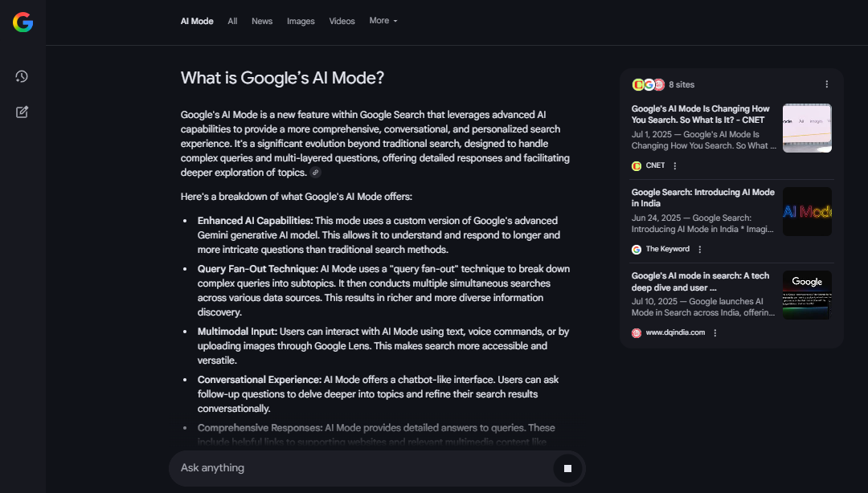The height and width of the screenshot is (493, 868).
Task: Open the options menu for the 8 sites panel
Action: [826, 84]
